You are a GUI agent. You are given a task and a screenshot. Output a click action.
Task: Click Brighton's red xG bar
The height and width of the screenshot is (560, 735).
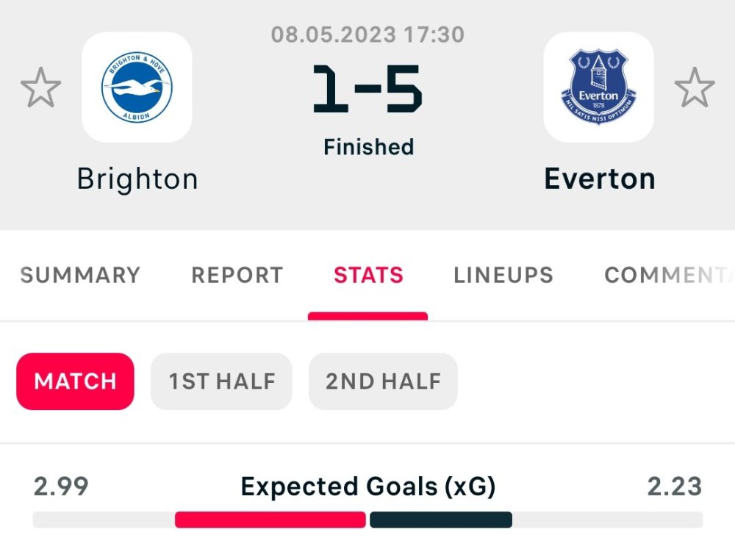(270, 520)
